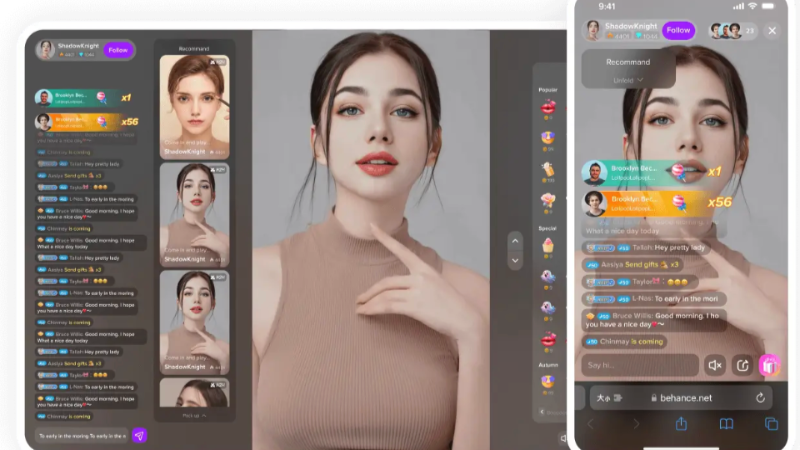Click the up chevron beside gift panel
800x450 pixels.
(x=515, y=241)
